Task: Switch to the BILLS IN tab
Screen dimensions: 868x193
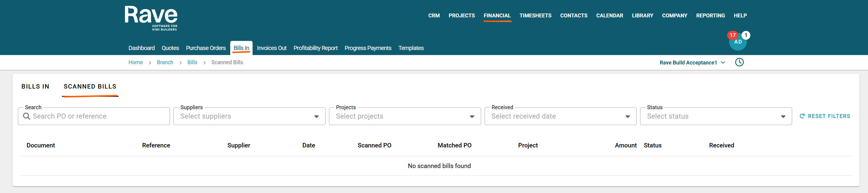Action: click(x=35, y=86)
